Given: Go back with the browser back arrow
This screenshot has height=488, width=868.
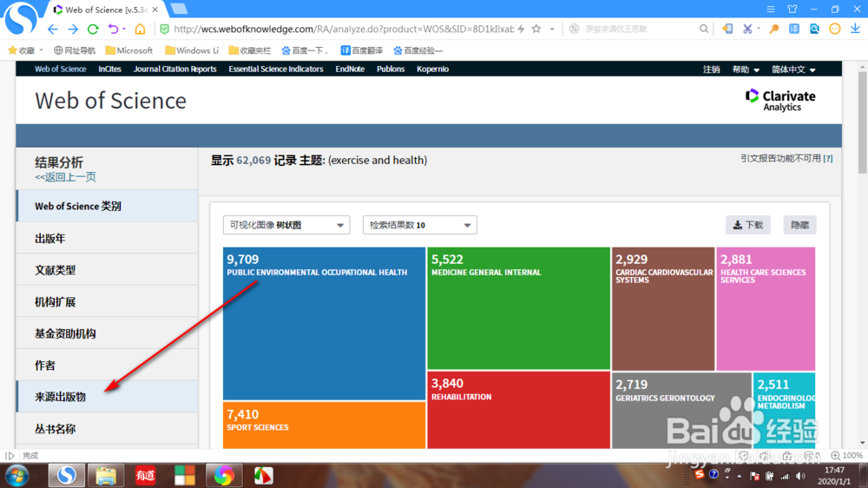Looking at the screenshot, I should click(53, 29).
